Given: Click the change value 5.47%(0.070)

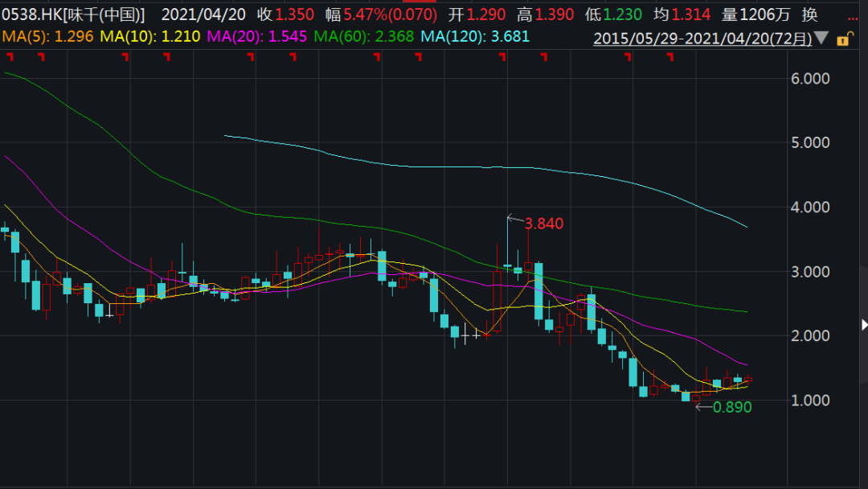Looking at the screenshot, I should tap(391, 14).
